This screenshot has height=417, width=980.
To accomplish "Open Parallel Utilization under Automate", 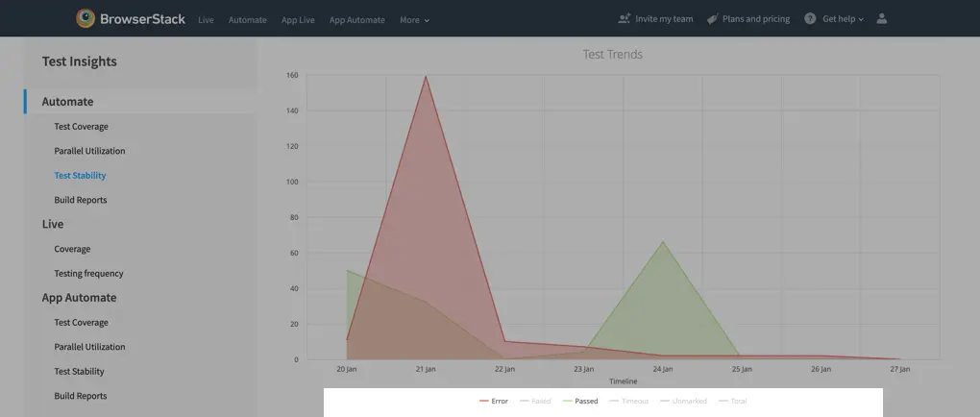I will (89, 151).
